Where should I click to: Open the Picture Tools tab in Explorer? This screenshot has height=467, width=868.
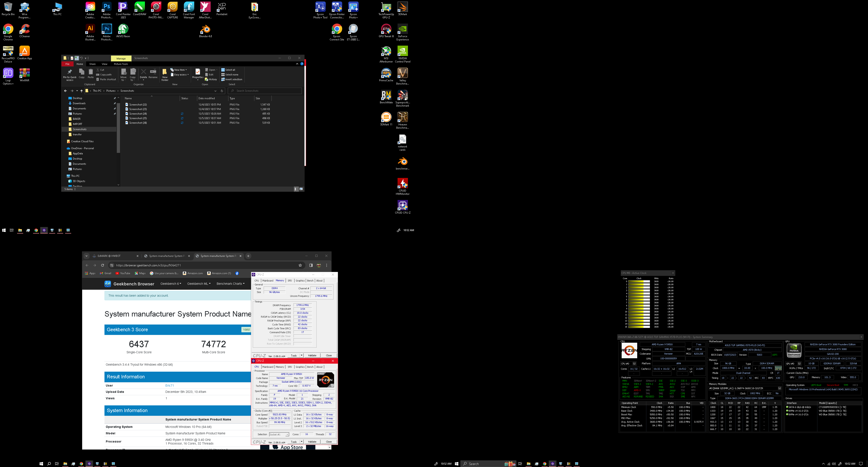121,64
